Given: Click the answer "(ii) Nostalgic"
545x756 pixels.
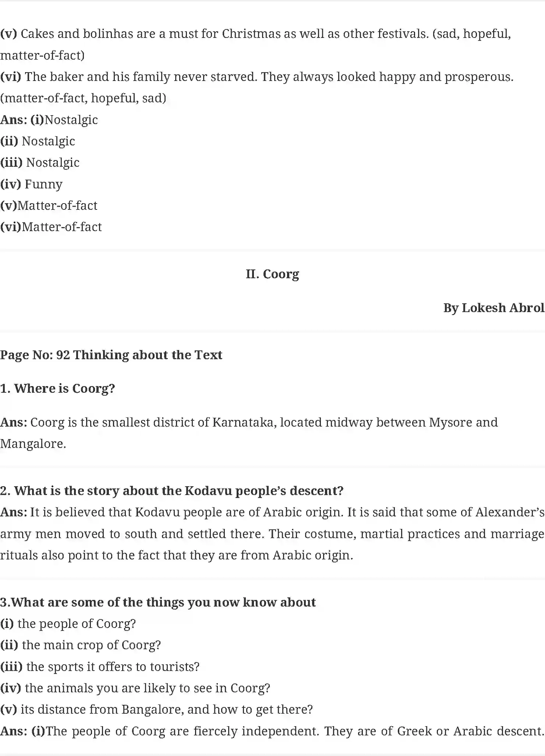Looking at the screenshot, I should click(38, 141).
